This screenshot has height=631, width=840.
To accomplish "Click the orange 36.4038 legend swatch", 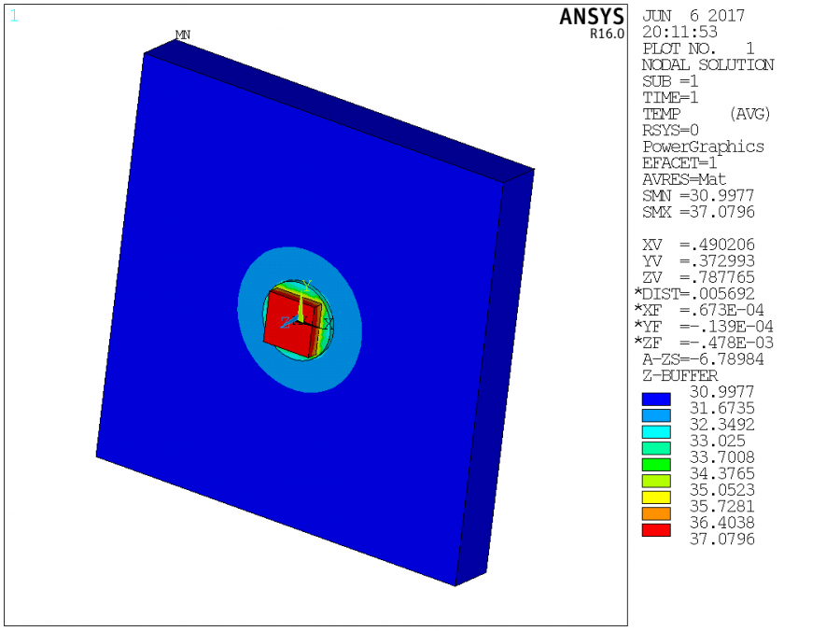I will (x=656, y=513).
